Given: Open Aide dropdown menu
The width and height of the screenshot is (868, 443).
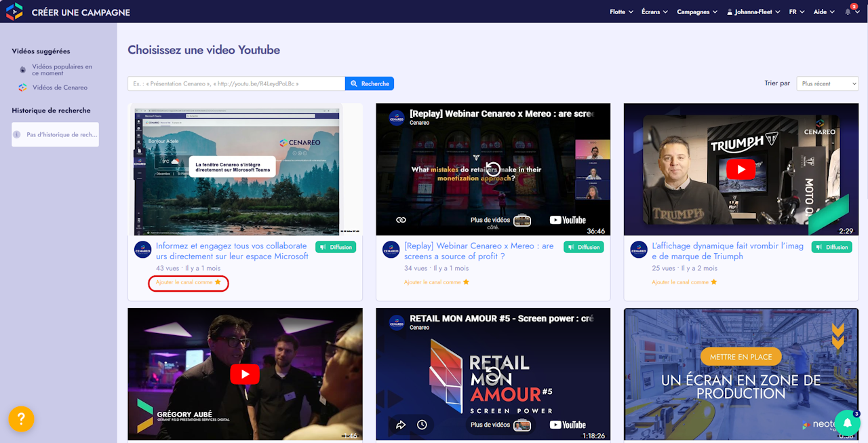Looking at the screenshot, I should 824,12.
